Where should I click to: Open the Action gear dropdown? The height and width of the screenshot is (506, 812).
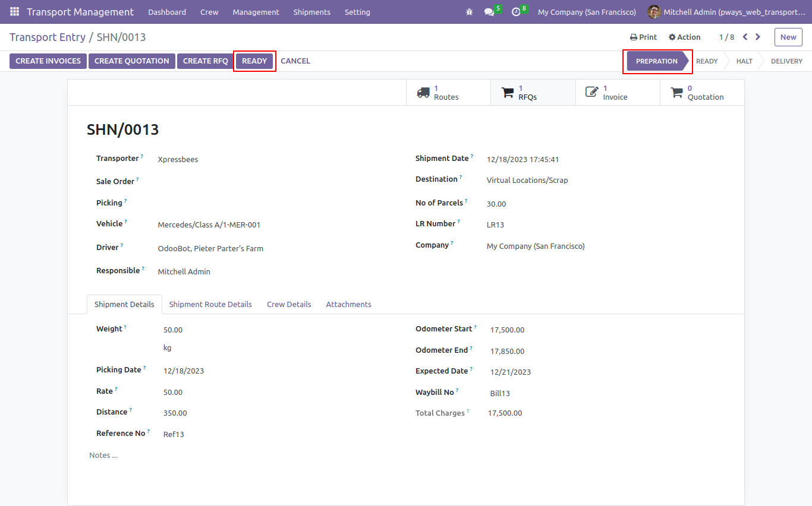click(684, 37)
